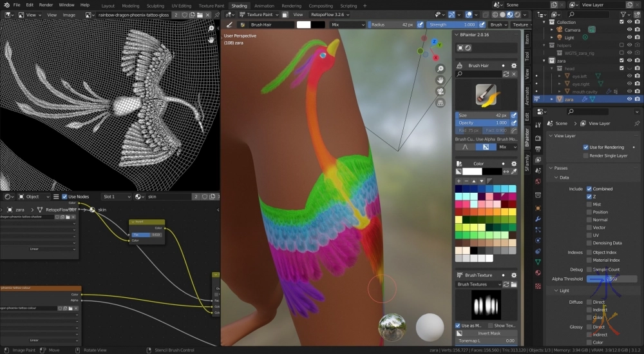This screenshot has width=644, height=354.
Task: Hide the Light object with its eye icon
Action: click(x=630, y=37)
